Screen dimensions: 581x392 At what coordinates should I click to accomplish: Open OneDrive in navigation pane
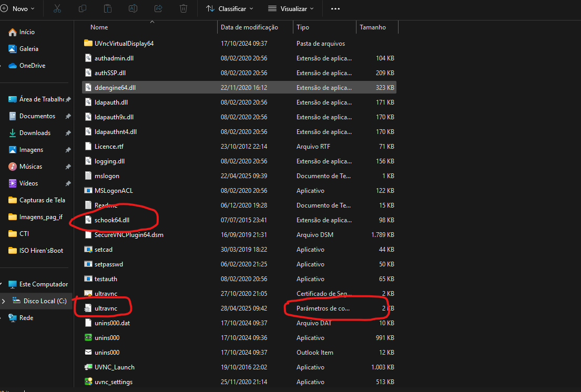[x=32, y=66]
